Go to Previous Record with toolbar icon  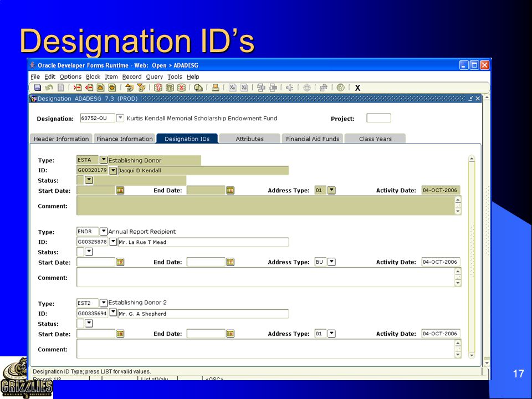coord(100,88)
